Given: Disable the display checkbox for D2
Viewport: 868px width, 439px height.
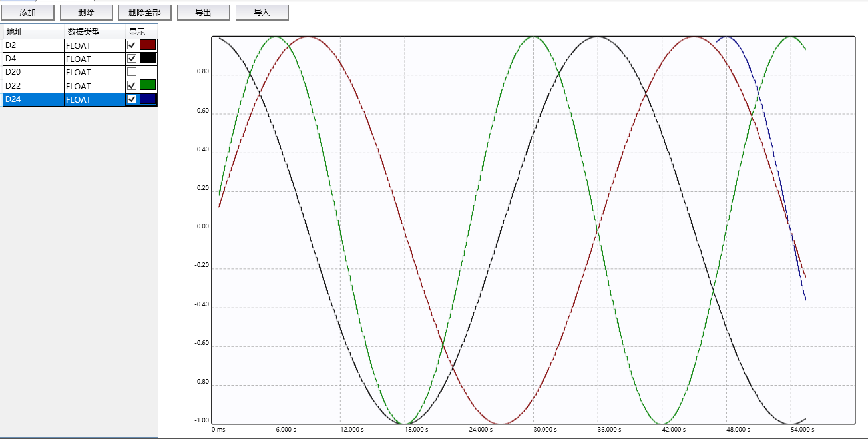Looking at the screenshot, I should pos(132,45).
